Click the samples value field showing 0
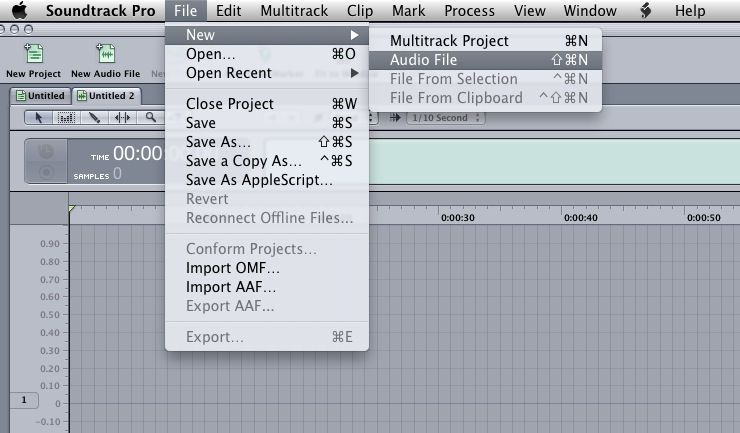The image size is (740, 433). coord(117,174)
